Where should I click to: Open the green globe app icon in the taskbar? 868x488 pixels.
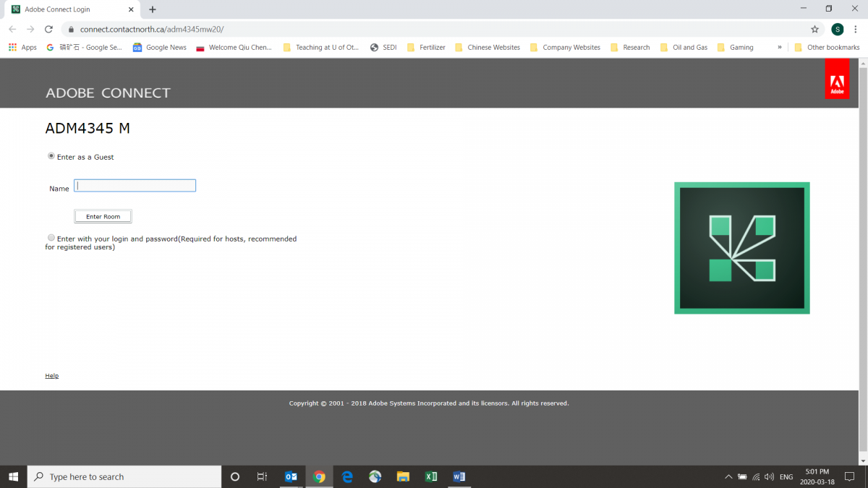pos(375,476)
